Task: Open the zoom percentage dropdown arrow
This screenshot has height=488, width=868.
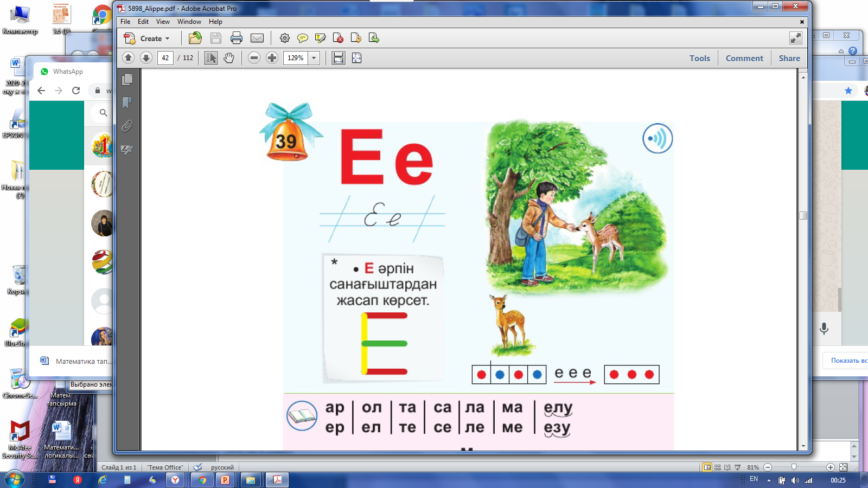Action: pos(314,57)
